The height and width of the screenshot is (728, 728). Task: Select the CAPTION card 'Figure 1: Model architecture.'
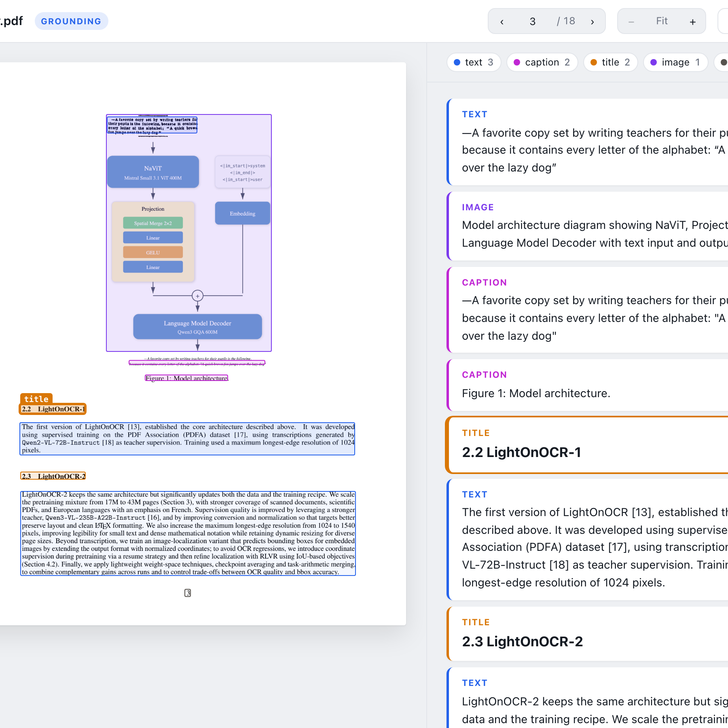(x=587, y=385)
